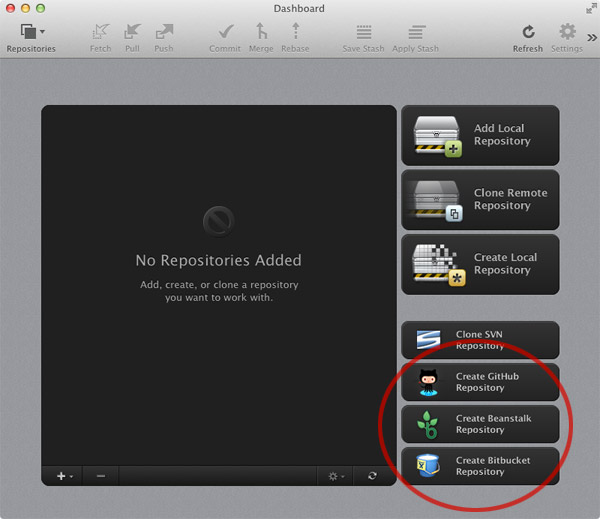Open the plus add-repository dropdown
Image resolution: width=600 pixels, height=519 pixels.
tap(64, 476)
